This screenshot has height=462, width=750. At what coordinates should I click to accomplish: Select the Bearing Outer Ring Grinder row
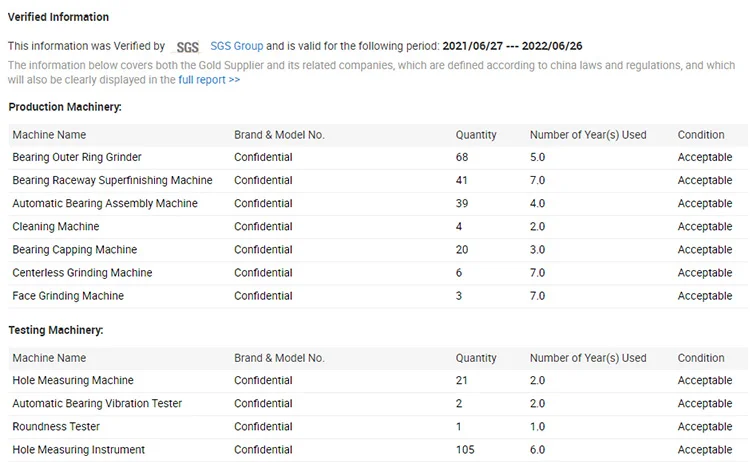coord(77,157)
